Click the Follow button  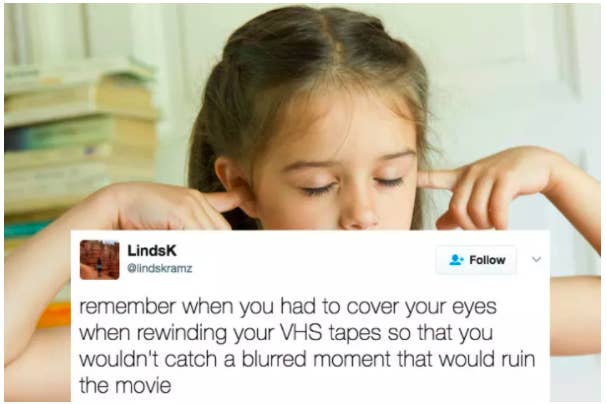click(476, 260)
